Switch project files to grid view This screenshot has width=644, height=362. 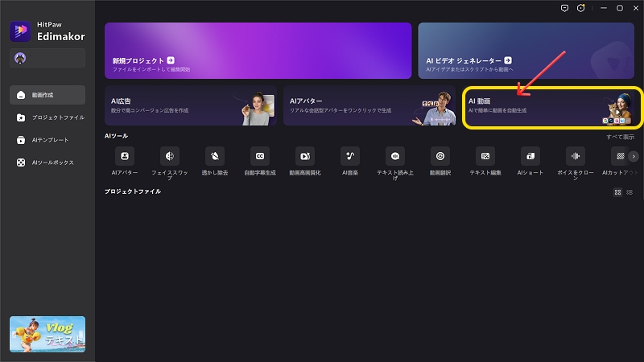pos(617,192)
